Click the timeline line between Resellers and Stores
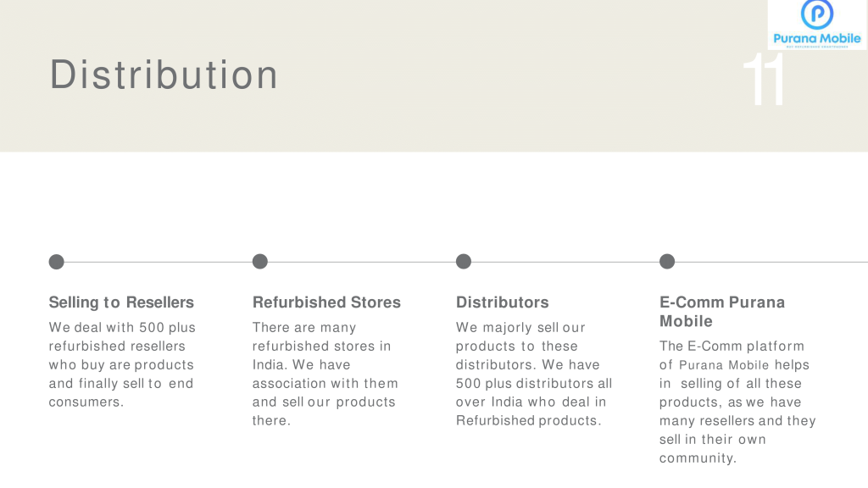 (159, 262)
